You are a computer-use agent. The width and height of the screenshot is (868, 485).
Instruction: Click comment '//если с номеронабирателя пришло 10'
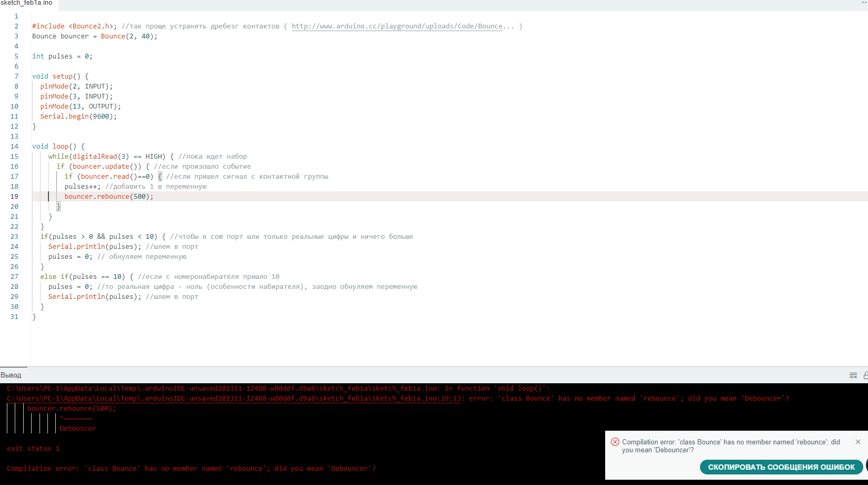(209, 277)
